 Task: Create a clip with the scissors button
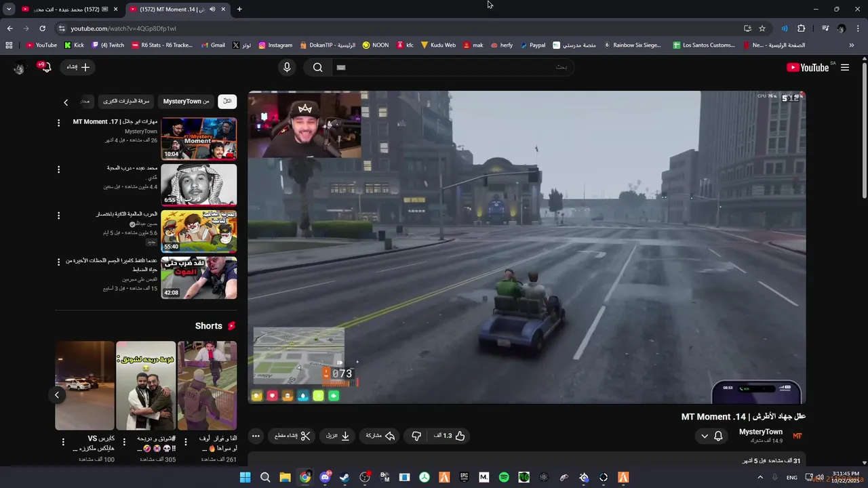click(x=292, y=436)
